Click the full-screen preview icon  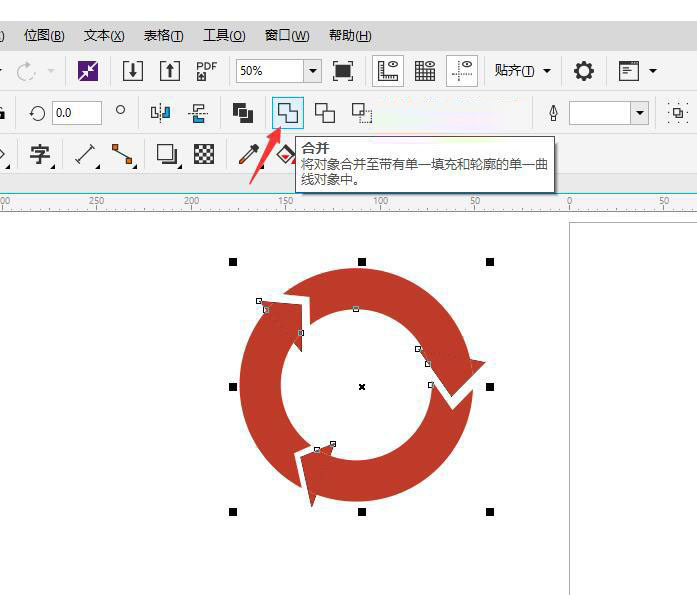[x=343, y=71]
